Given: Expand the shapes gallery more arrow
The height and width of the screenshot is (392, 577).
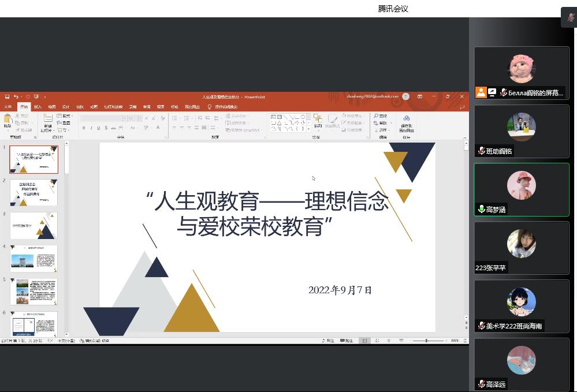Looking at the screenshot, I should click(308, 129).
